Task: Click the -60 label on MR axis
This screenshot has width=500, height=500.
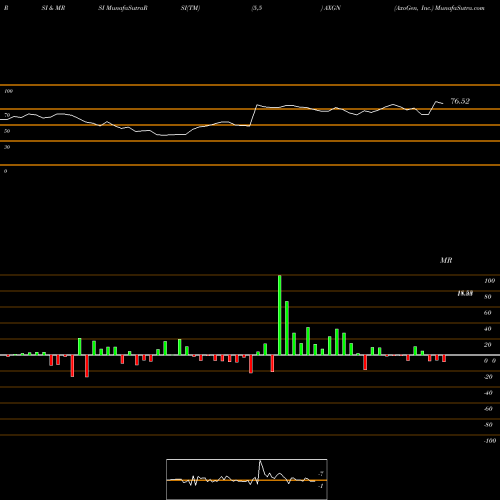Action: click(x=488, y=409)
